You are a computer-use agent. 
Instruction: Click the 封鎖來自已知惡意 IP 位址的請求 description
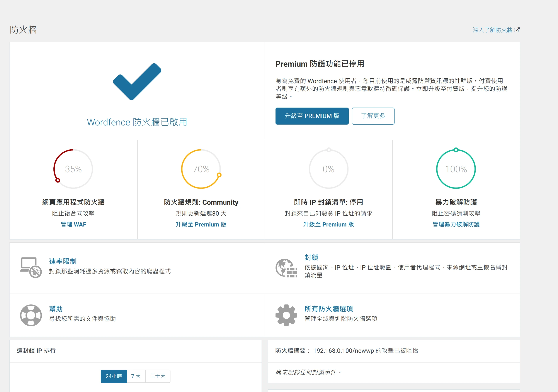pos(328,213)
